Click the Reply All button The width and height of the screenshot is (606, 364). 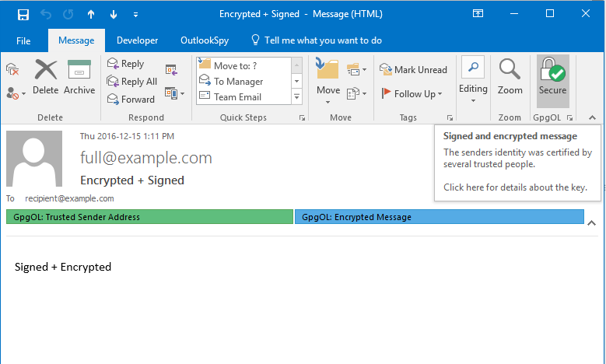pyautogui.click(x=131, y=82)
